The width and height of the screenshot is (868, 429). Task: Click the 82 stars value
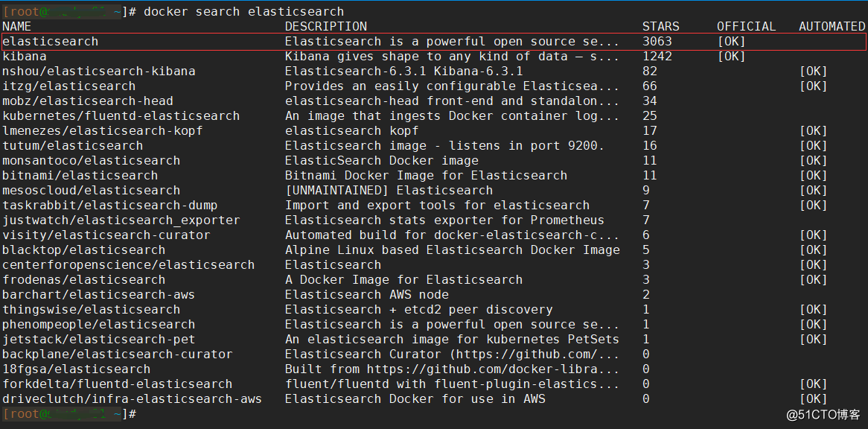point(650,71)
